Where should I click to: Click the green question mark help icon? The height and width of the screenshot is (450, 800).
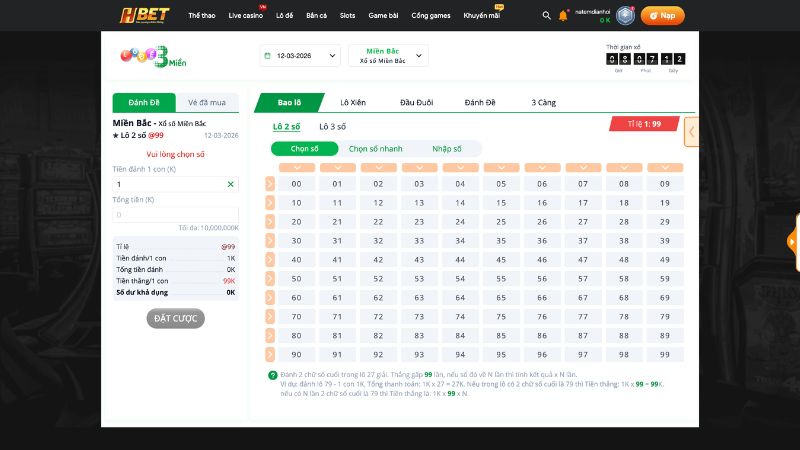[x=273, y=375]
